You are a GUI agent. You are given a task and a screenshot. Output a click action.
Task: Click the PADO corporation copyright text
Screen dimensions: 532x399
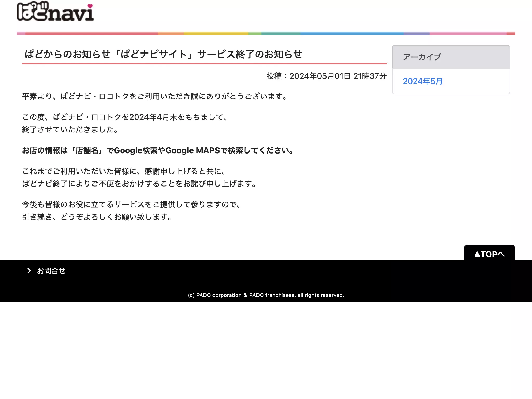coord(266,295)
